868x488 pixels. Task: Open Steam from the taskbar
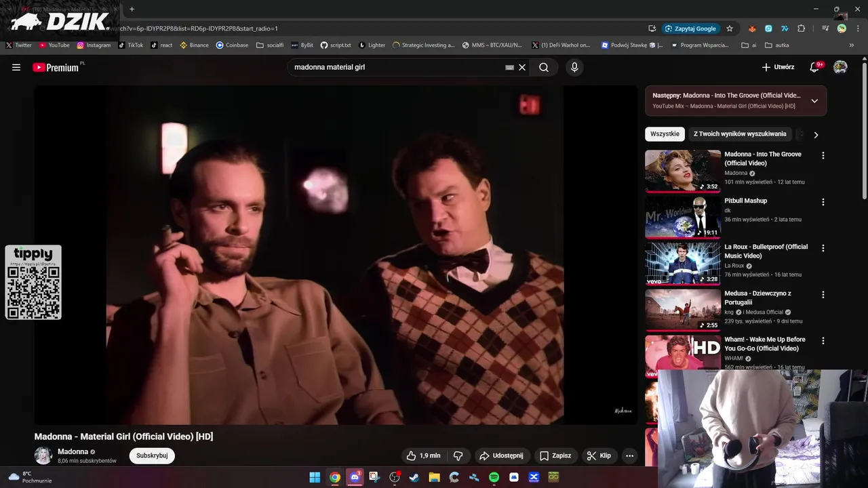point(414,477)
